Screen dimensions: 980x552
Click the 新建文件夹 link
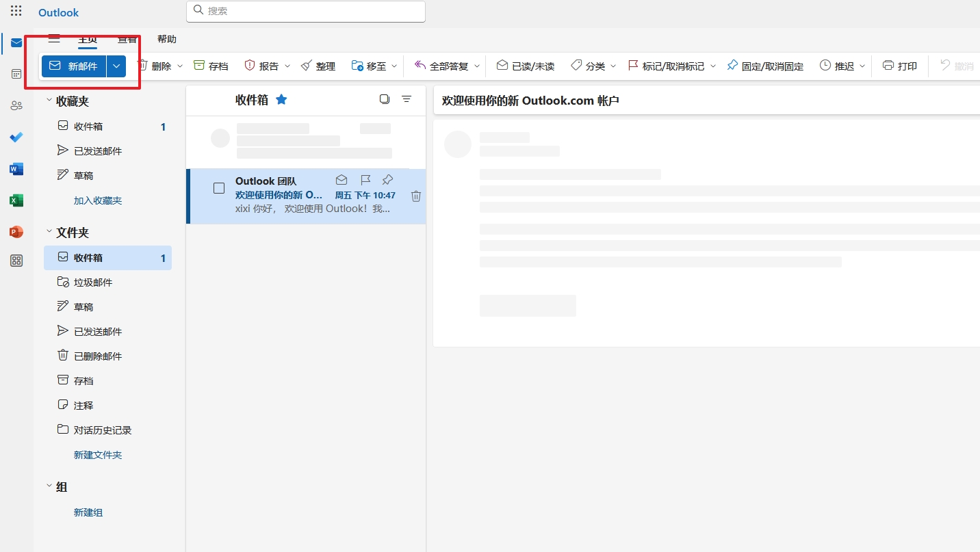[x=98, y=455]
